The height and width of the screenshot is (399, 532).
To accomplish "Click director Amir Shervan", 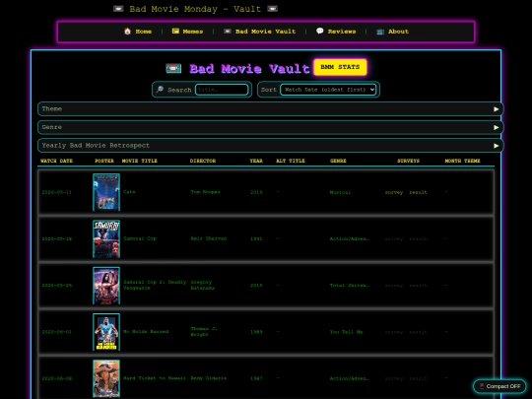I will click(208, 238).
